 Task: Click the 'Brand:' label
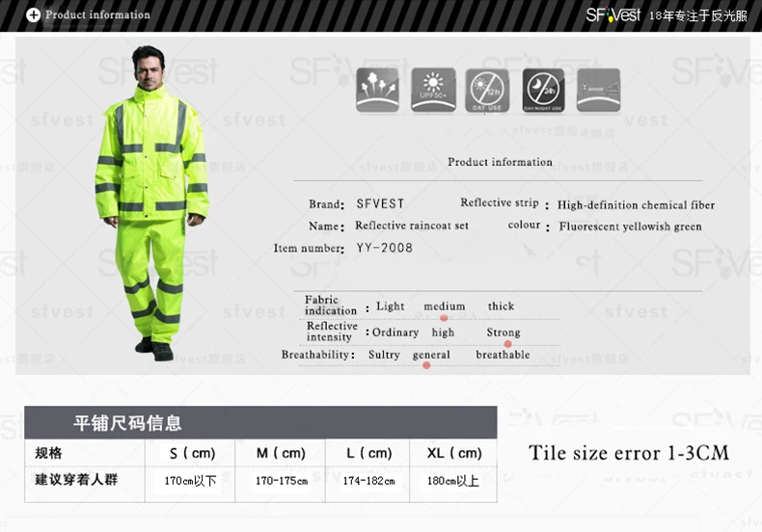tap(327, 204)
